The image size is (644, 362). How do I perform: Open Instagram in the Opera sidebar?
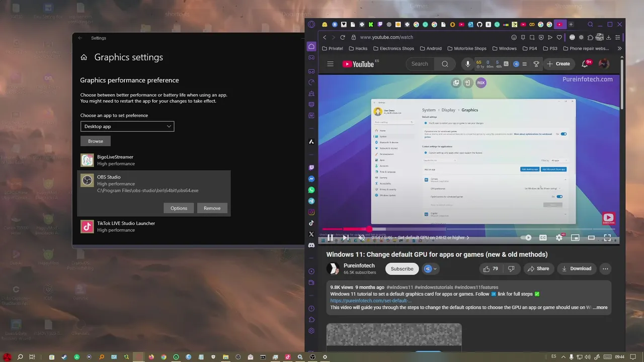coord(311,212)
